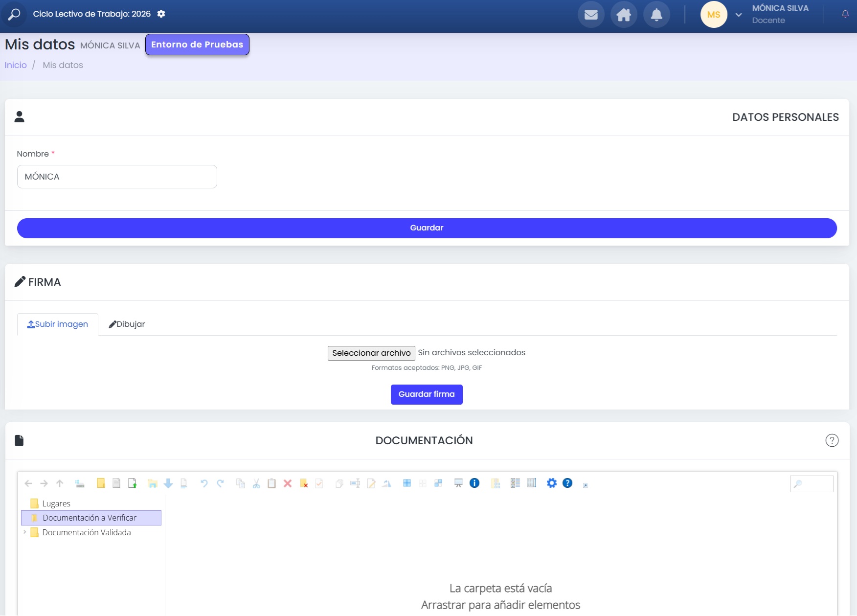This screenshot has width=857, height=616.
Task: Switch to the Dibujar tab
Action: point(127,324)
